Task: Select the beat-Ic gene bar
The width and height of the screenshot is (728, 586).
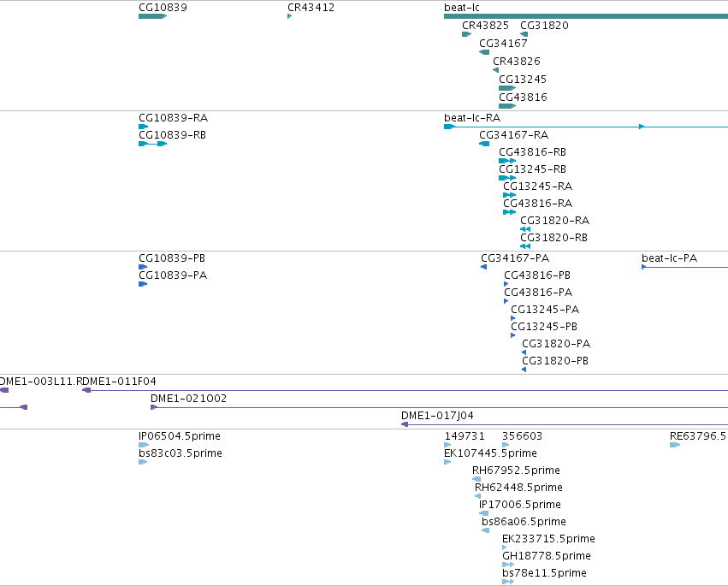Action: click(x=586, y=16)
